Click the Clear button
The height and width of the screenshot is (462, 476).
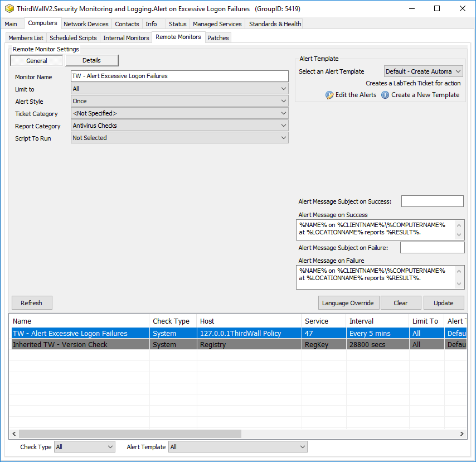[x=401, y=303]
